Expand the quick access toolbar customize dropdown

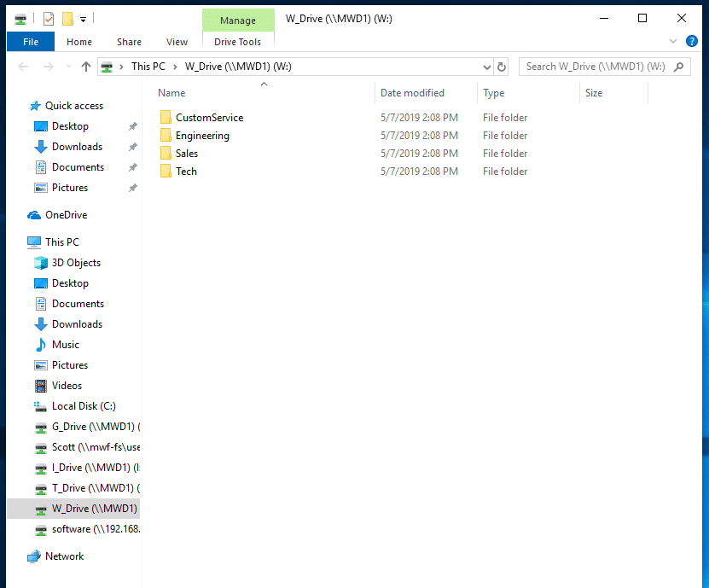coord(84,18)
